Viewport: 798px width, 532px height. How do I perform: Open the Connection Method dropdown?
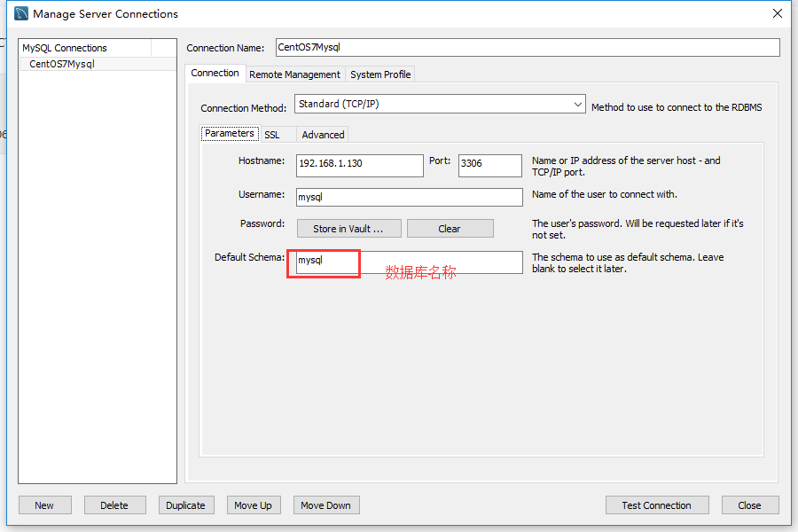click(440, 104)
